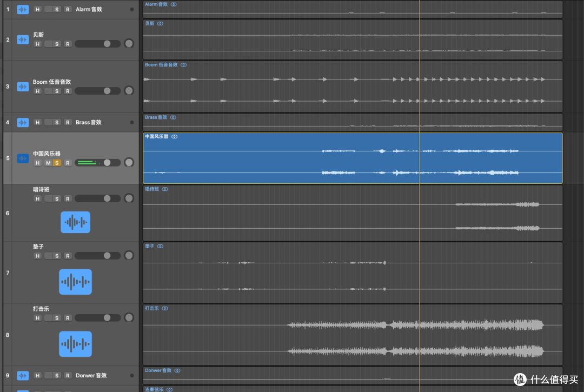Click the pan knob on 唱诗班 track

(129, 198)
